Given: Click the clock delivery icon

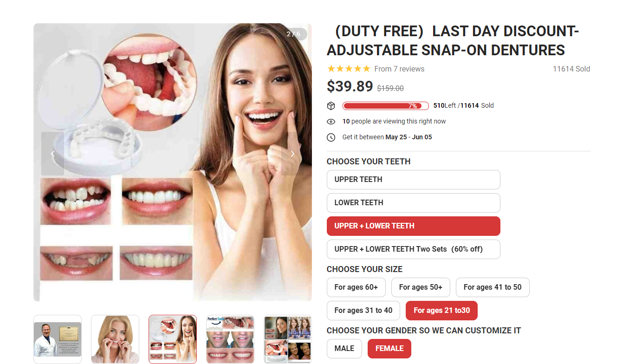Looking at the screenshot, I should [x=331, y=137].
